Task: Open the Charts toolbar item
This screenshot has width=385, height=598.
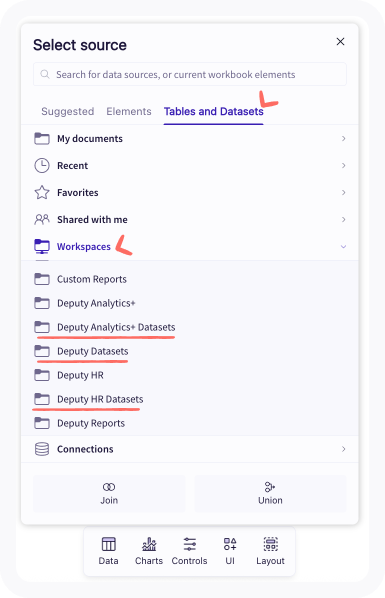Action: tap(149, 551)
